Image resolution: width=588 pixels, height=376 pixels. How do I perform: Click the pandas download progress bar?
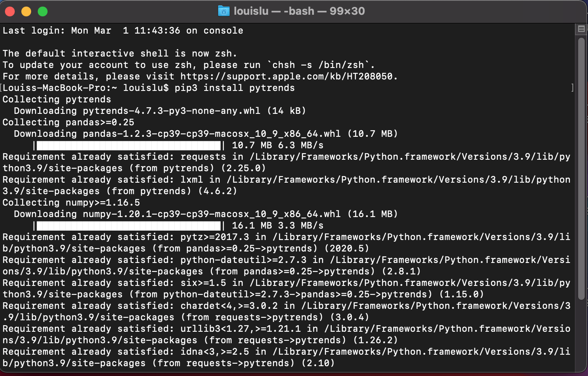[x=129, y=145]
